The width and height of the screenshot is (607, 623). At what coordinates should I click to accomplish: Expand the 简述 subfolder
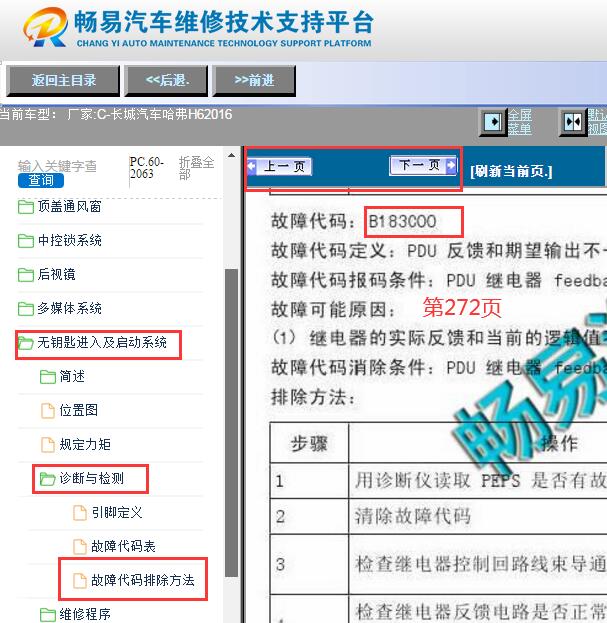72,376
